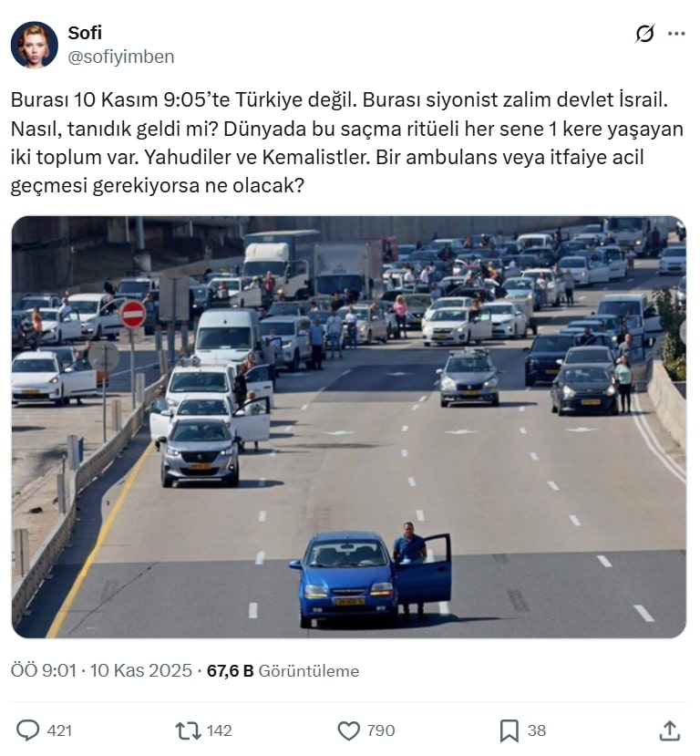This screenshot has height=756, width=700.
Task: Open the 421 replies count
Action: click(x=60, y=730)
